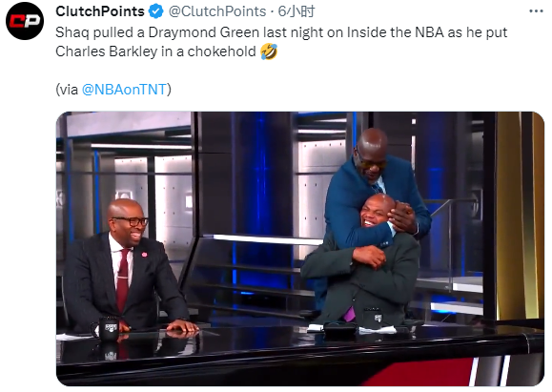Click the laughing emoji in the tweet
The height and width of the screenshot is (392, 552).
point(269,52)
